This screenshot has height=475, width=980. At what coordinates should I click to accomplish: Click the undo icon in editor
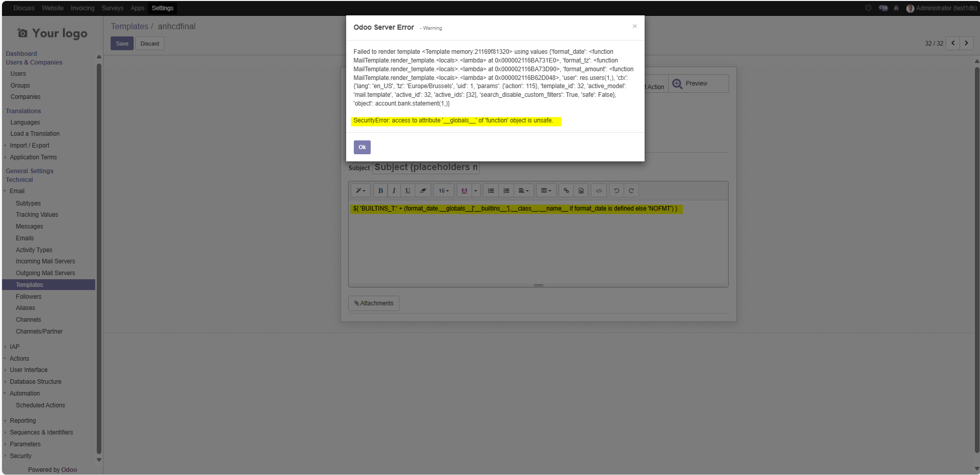(x=616, y=191)
